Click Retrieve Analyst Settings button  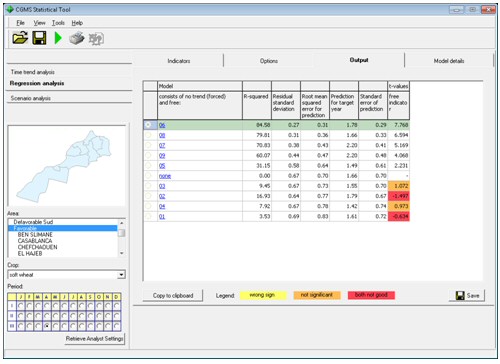coord(95,339)
